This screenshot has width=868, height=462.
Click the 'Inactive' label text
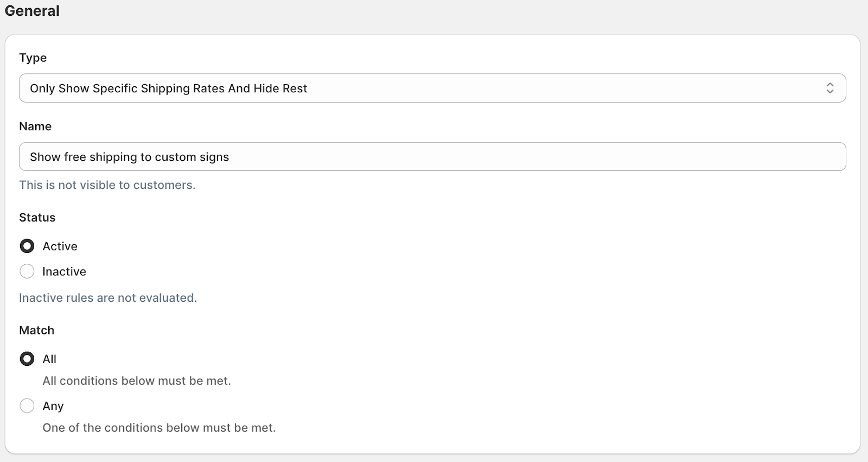pyautogui.click(x=64, y=271)
